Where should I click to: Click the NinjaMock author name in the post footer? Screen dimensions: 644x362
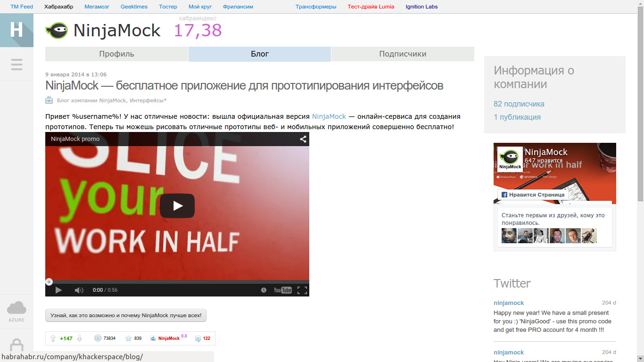pyautogui.click(x=169, y=338)
